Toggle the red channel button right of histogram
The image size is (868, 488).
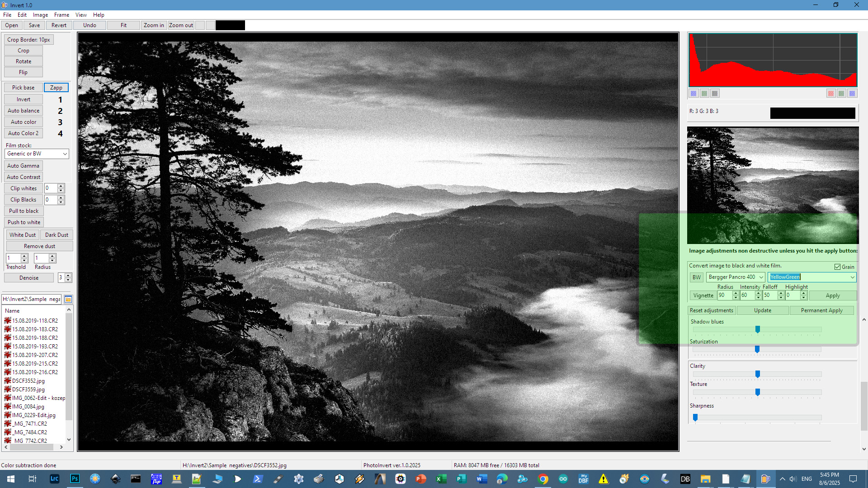pos(831,94)
